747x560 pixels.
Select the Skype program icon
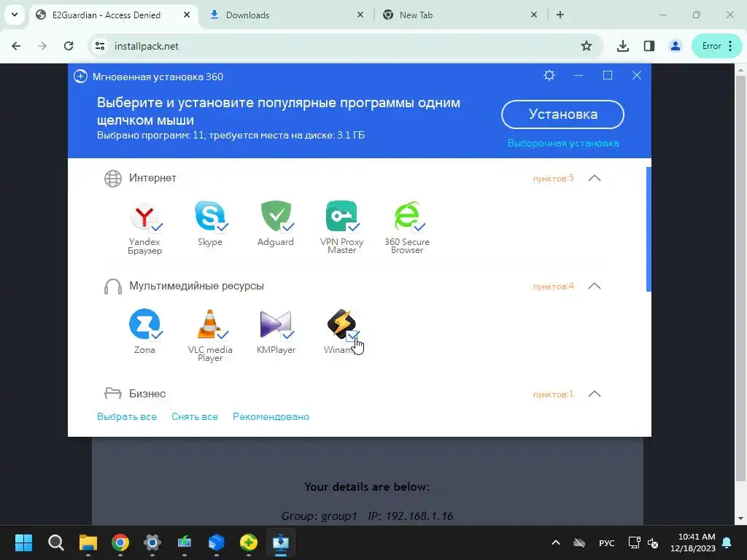pyautogui.click(x=209, y=217)
